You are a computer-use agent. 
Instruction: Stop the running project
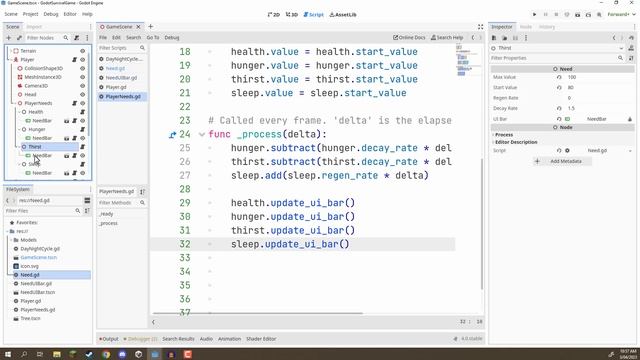click(556, 15)
